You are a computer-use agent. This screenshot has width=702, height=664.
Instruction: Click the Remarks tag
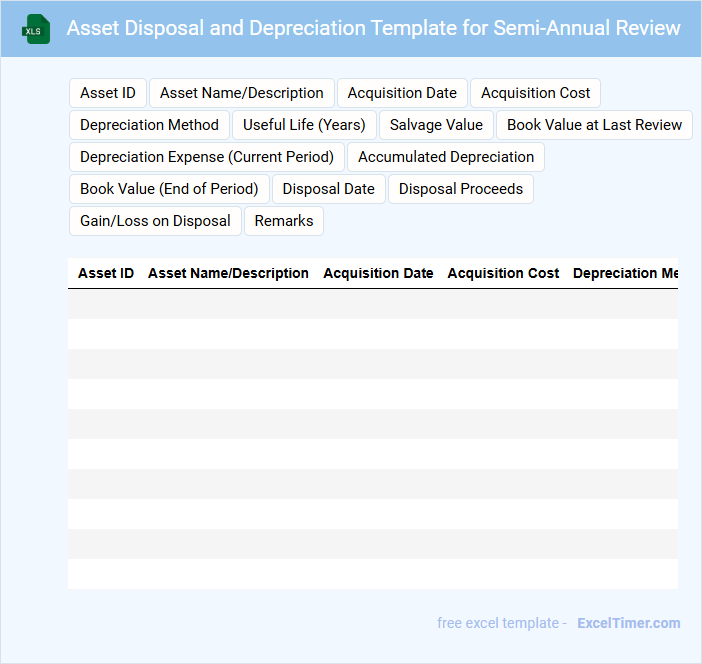284,221
